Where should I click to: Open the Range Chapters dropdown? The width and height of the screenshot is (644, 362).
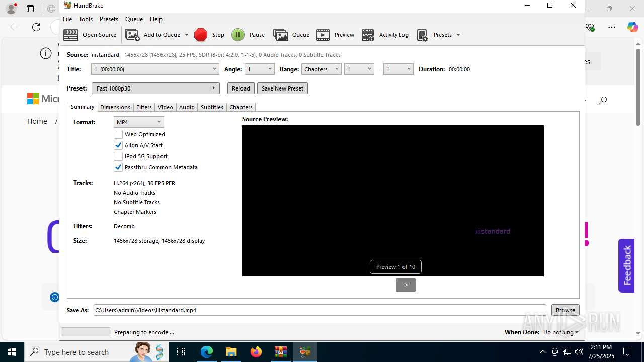(x=321, y=69)
